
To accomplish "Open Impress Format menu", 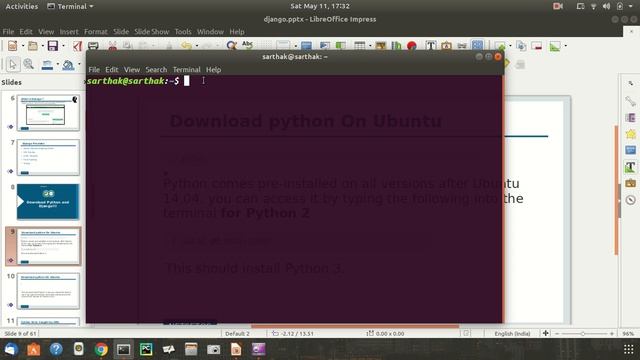I will pyautogui.click(x=96, y=31).
